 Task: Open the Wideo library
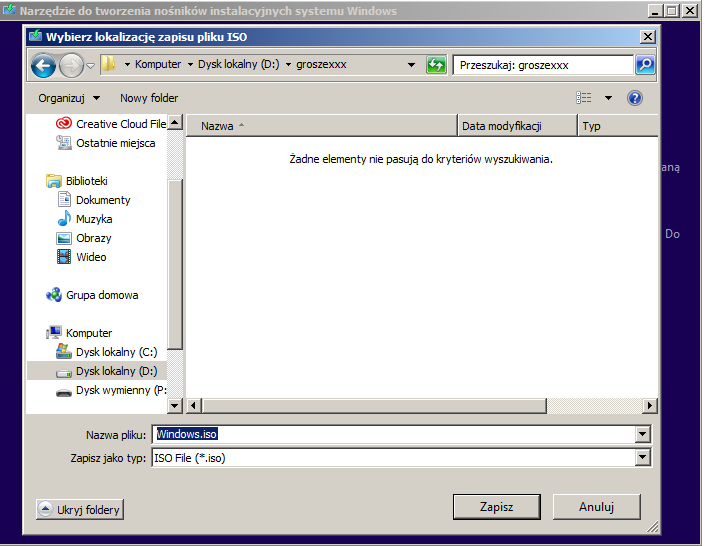[x=82, y=257]
